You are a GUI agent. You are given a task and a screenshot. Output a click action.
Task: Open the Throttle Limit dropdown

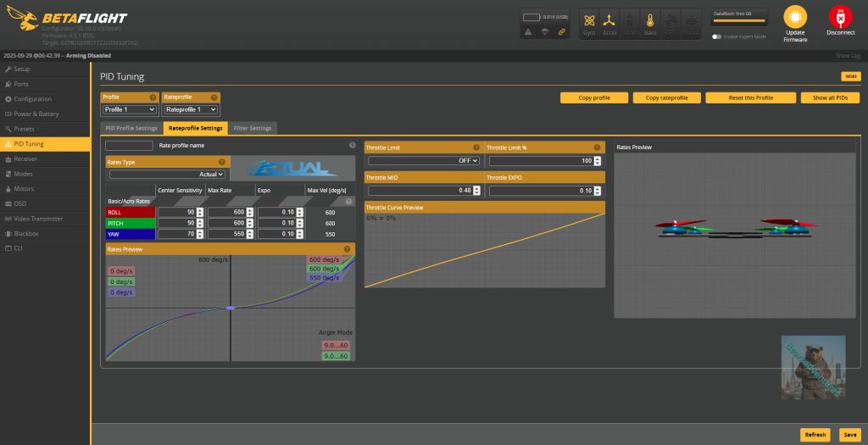coord(424,160)
